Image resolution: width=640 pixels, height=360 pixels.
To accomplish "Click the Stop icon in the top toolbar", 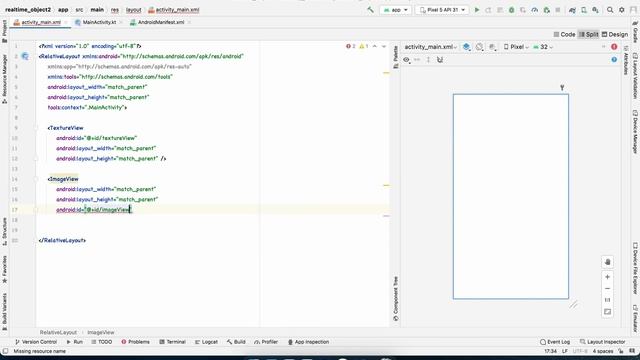I will click(558, 9).
